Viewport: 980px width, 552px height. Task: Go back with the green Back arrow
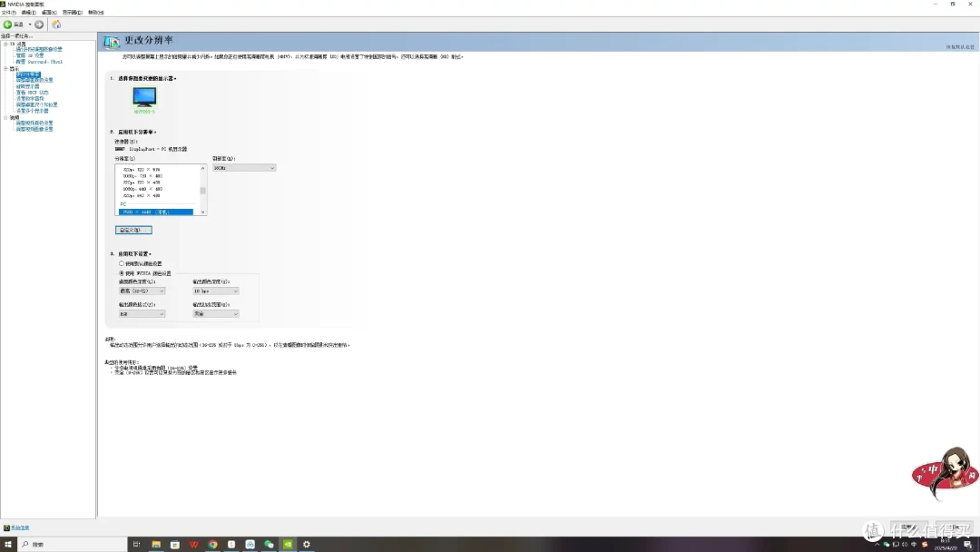click(7, 25)
